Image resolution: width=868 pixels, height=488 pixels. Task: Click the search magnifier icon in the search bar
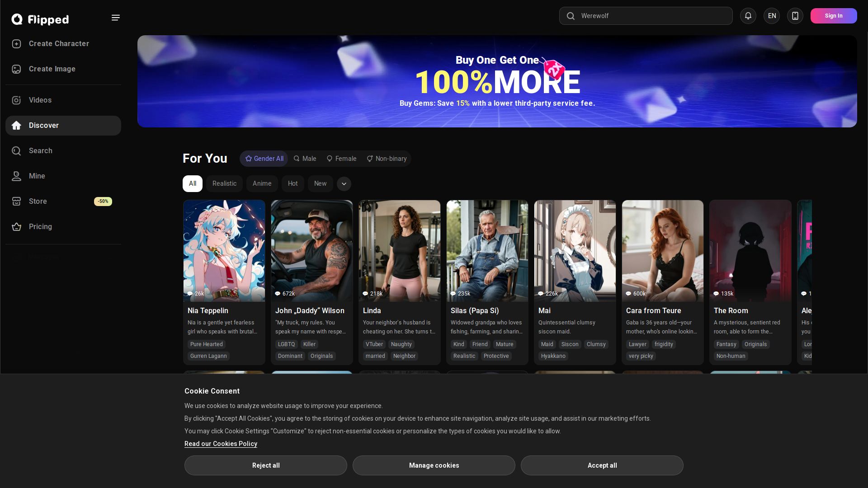[571, 16]
